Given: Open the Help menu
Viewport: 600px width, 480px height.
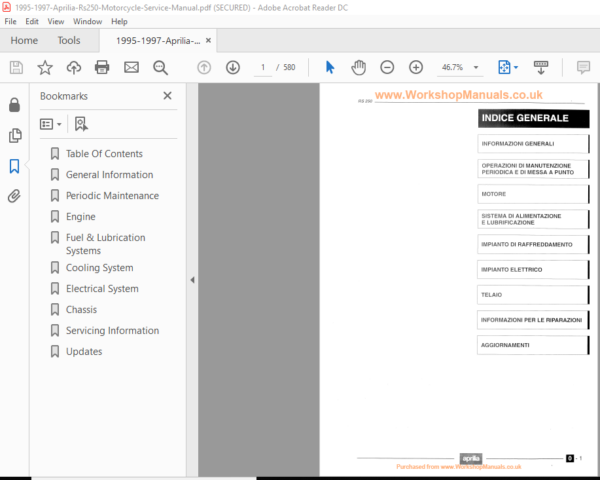Looking at the screenshot, I should (x=119, y=21).
